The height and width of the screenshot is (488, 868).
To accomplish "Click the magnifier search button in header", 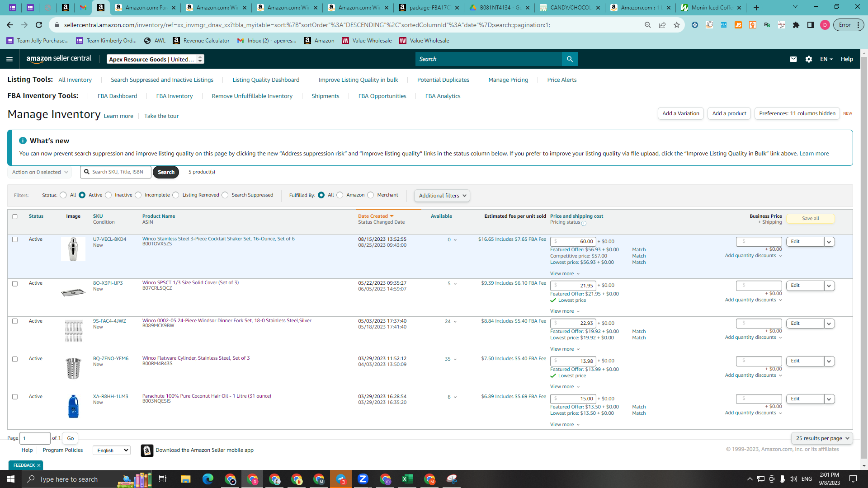I will (570, 59).
